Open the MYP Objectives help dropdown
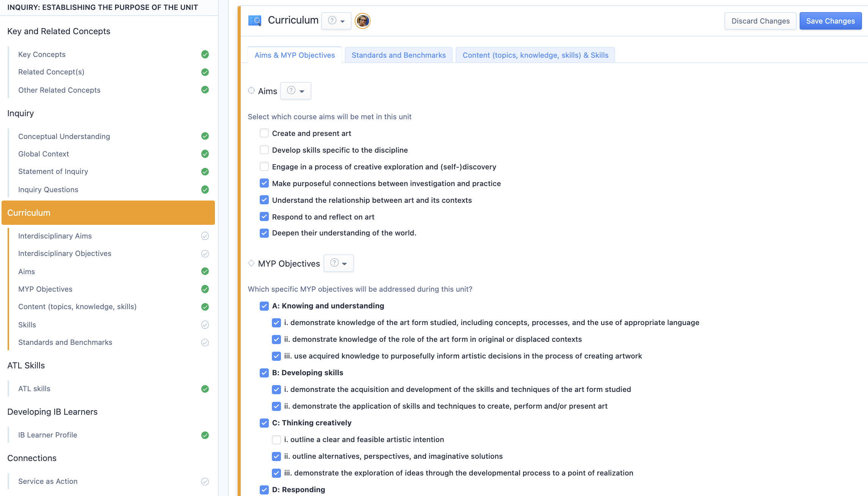 [338, 263]
